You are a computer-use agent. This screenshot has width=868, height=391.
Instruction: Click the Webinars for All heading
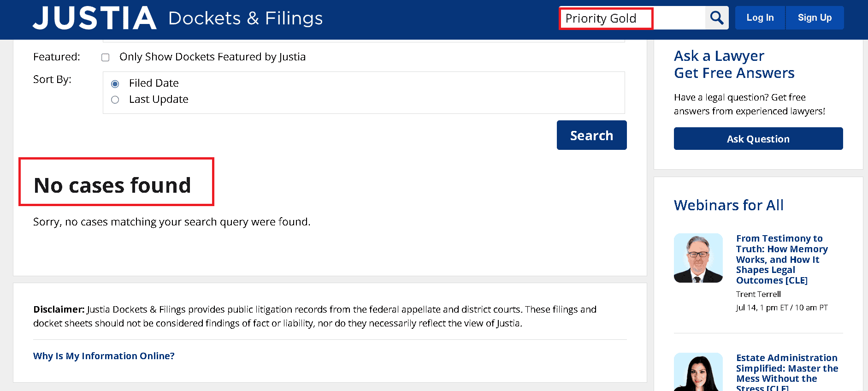[729, 205]
